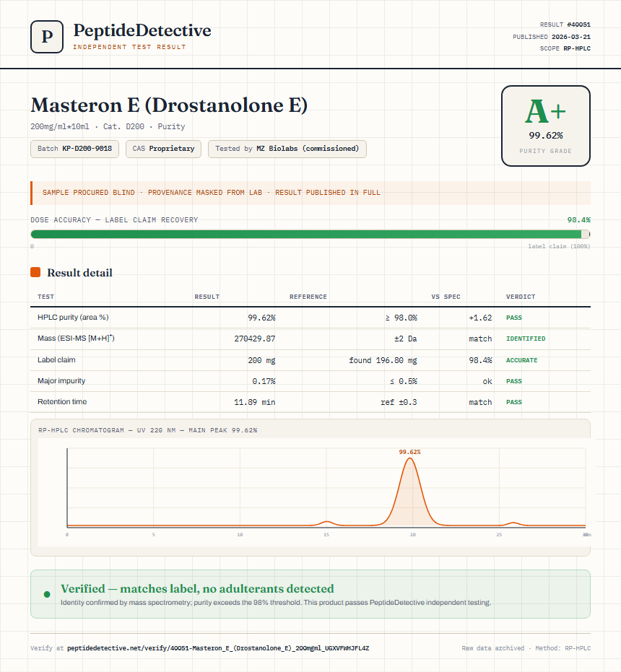Click the RESULT #40051 text
This screenshot has width=621, height=672.
tap(565, 25)
